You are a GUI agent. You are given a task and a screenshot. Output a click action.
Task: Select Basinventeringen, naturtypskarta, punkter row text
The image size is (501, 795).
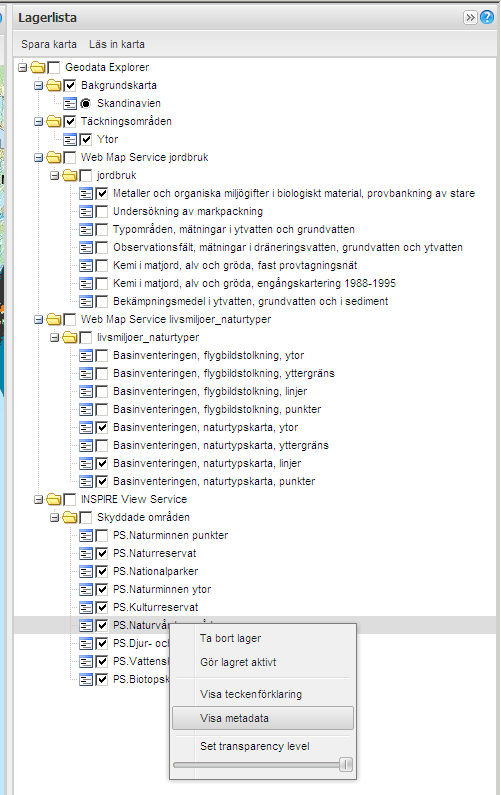(x=214, y=482)
